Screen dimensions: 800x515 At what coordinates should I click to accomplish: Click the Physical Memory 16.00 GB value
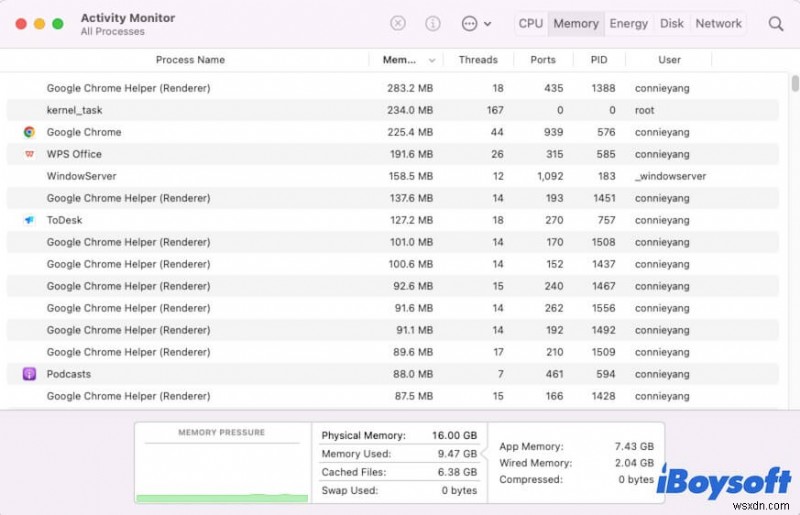454,435
